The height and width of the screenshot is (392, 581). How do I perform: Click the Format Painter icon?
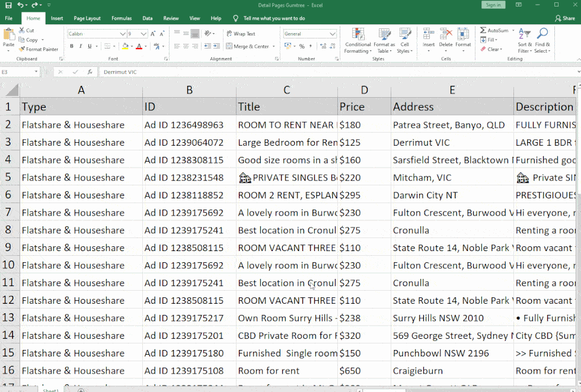click(x=22, y=50)
